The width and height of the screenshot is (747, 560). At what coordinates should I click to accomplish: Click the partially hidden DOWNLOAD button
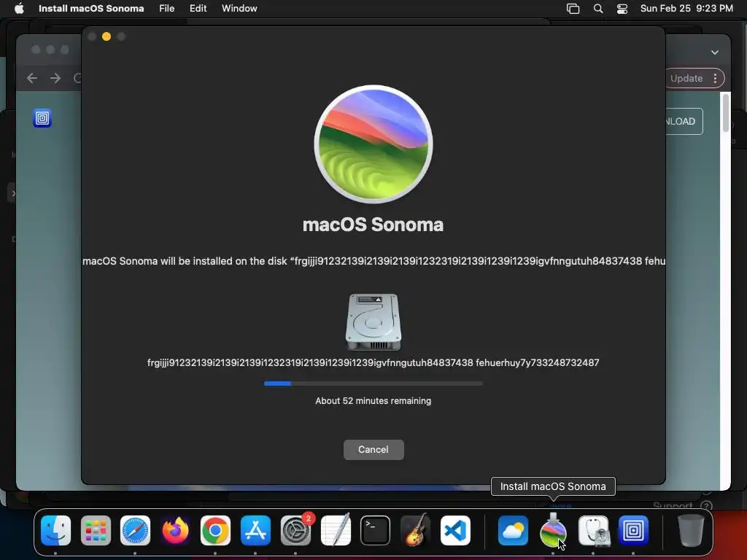[684, 122]
